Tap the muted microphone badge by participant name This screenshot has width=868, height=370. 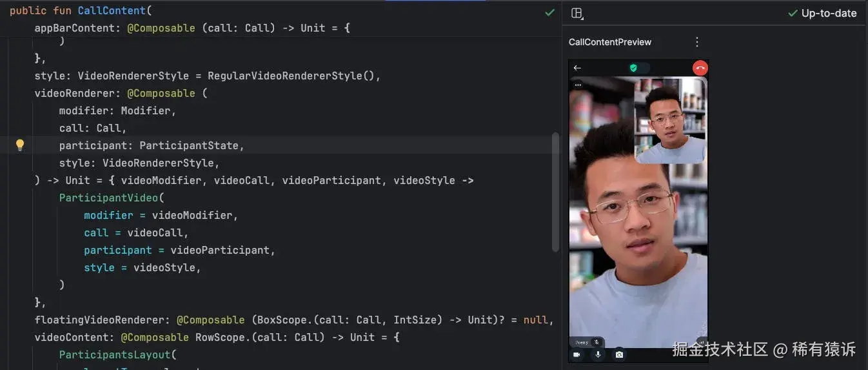click(x=597, y=342)
